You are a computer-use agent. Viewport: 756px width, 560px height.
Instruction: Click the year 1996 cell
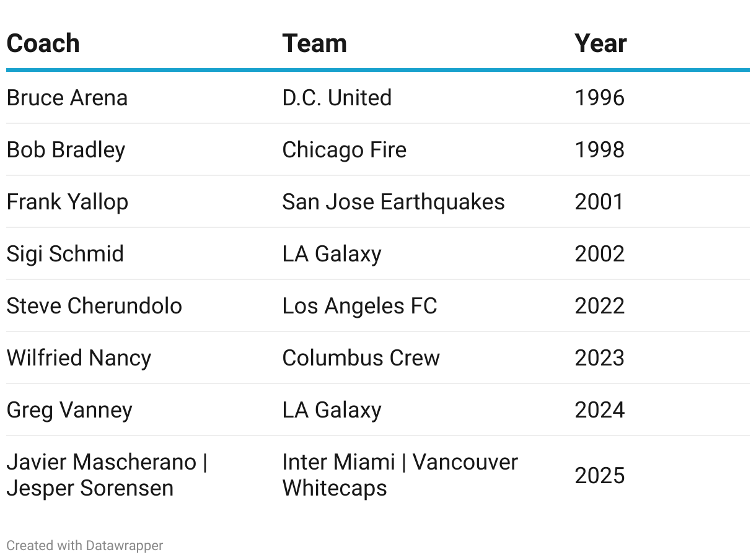(x=599, y=98)
